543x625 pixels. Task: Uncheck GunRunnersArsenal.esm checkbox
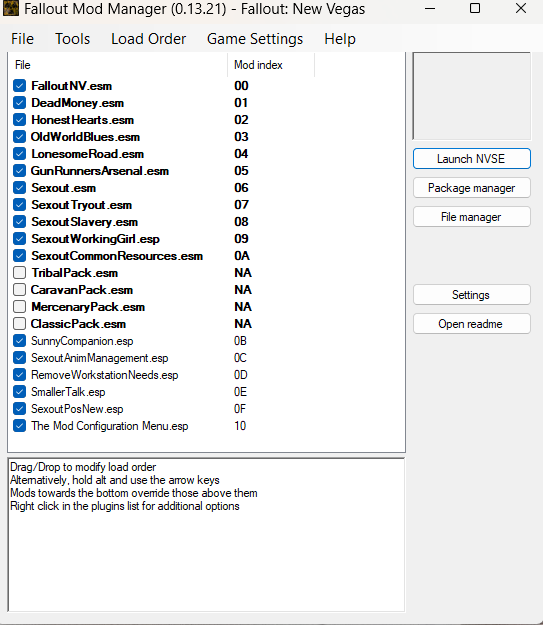point(20,171)
